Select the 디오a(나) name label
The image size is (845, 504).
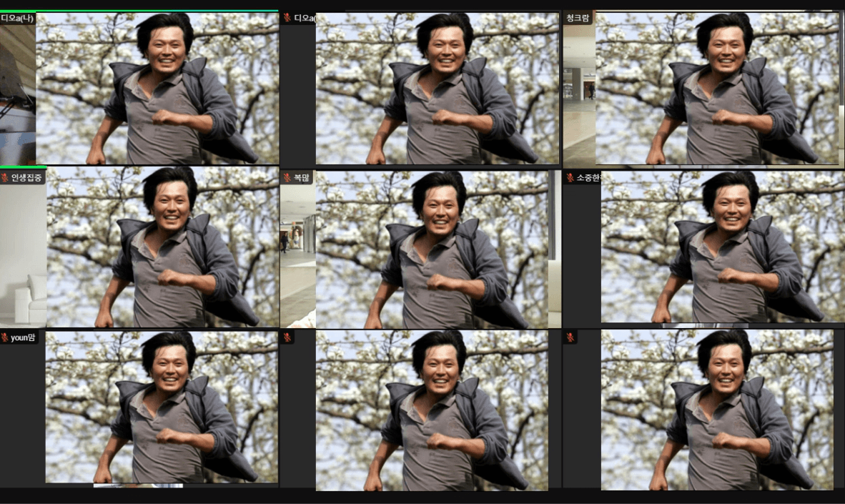point(17,18)
